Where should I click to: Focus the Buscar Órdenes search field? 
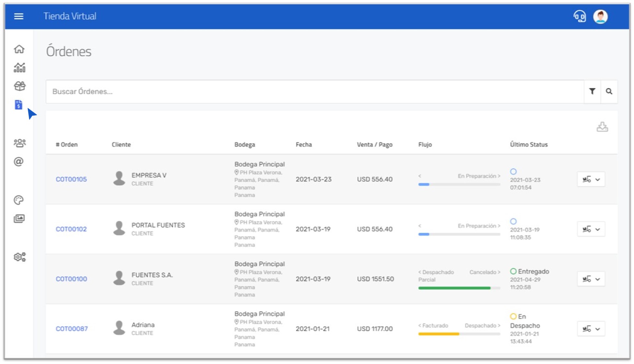[x=315, y=92]
